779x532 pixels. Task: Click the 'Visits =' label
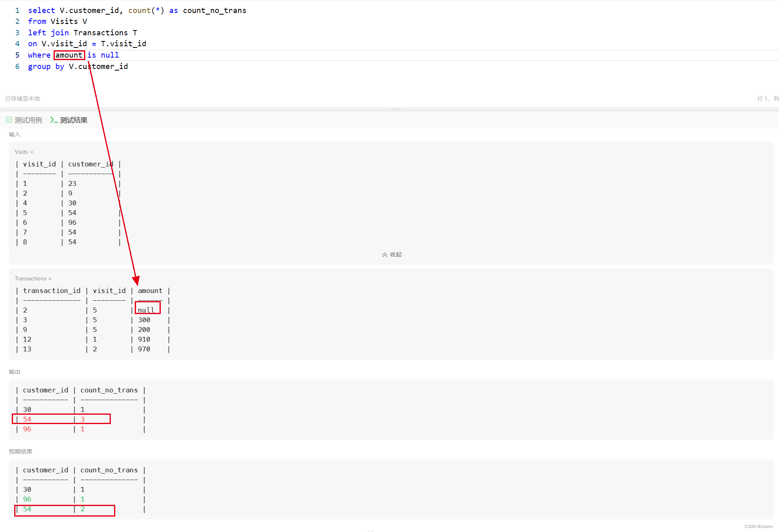(x=24, y=152)
